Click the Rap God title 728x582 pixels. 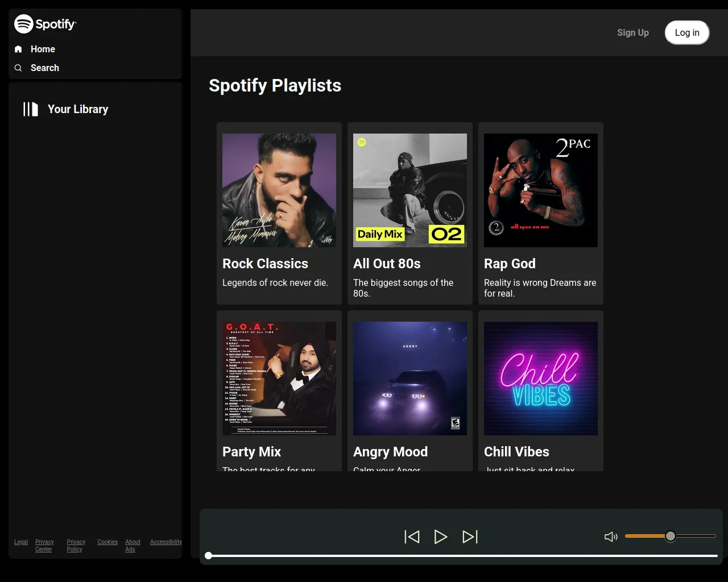510,264
